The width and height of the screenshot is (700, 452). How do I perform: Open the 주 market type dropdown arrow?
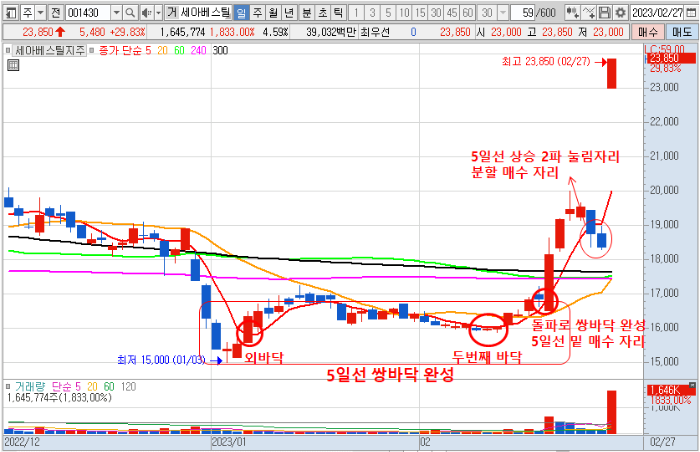click(x=41, y=13)
